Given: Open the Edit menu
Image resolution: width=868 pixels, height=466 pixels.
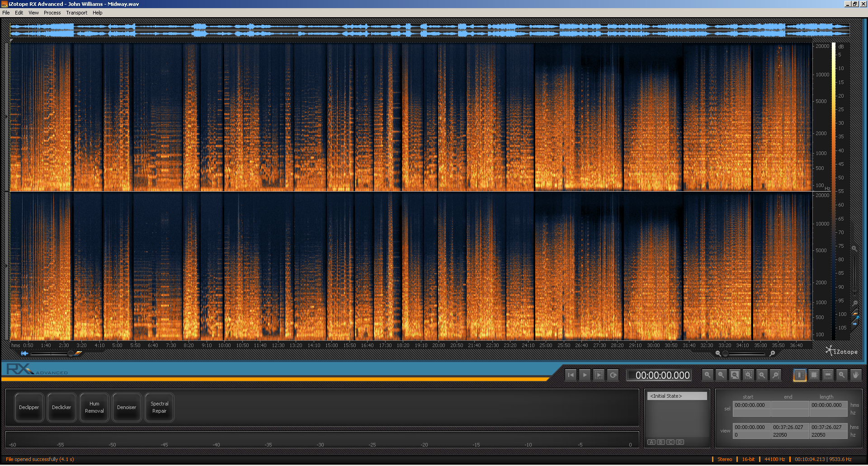Looking at the screenshot, I should [19, 13].
